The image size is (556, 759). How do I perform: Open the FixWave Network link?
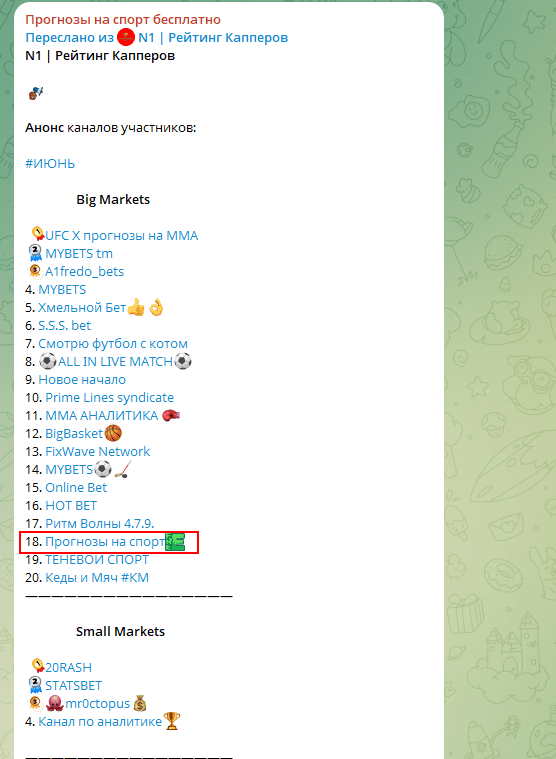click(98, 452)
